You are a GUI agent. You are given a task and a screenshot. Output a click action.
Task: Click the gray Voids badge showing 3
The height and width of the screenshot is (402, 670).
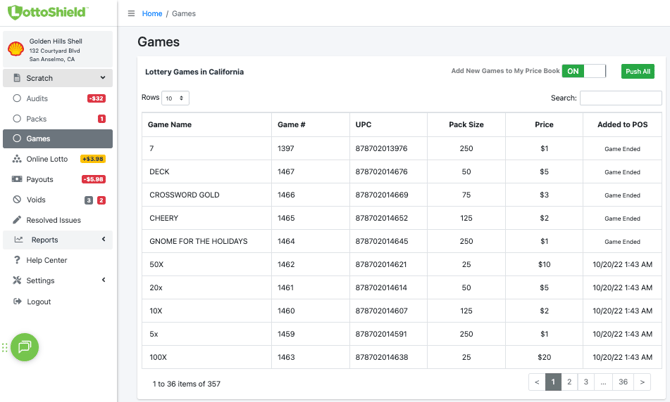pyautogui.click(x=88, y=200)
